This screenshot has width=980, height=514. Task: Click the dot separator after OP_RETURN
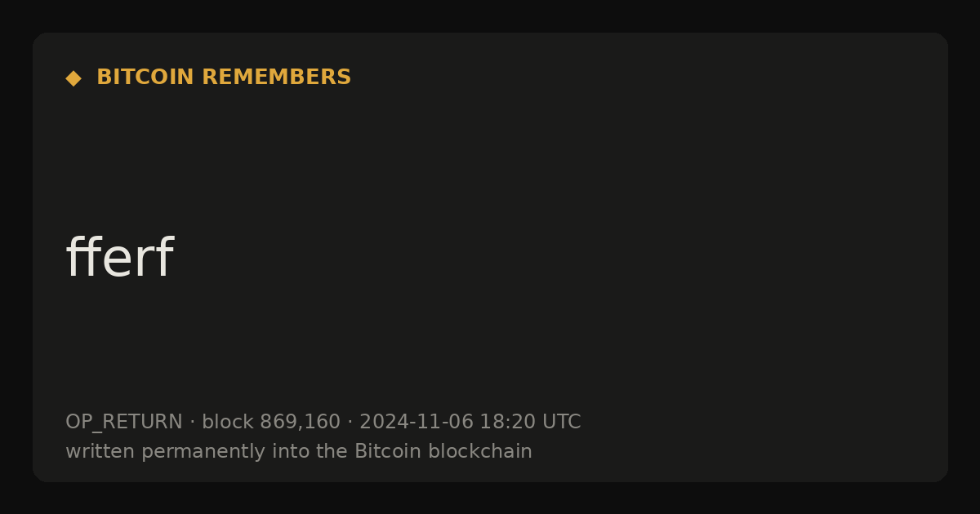[193, 422]
